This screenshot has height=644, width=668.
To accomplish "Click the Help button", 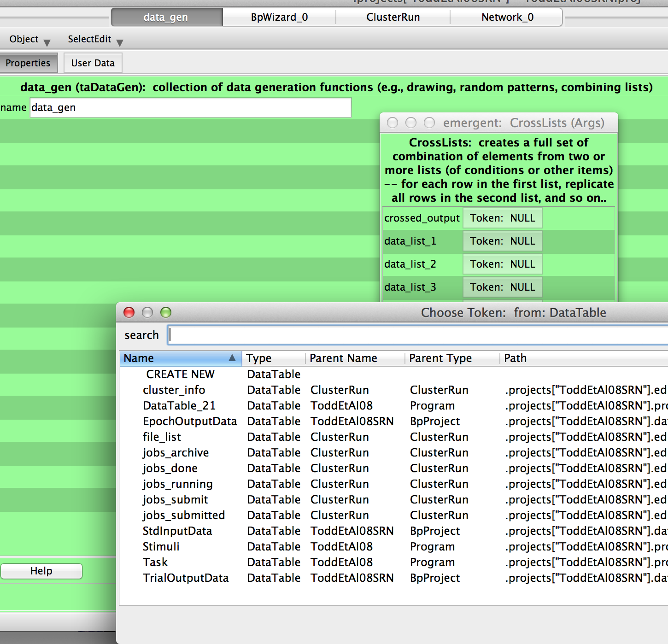I will coord(41,571).
